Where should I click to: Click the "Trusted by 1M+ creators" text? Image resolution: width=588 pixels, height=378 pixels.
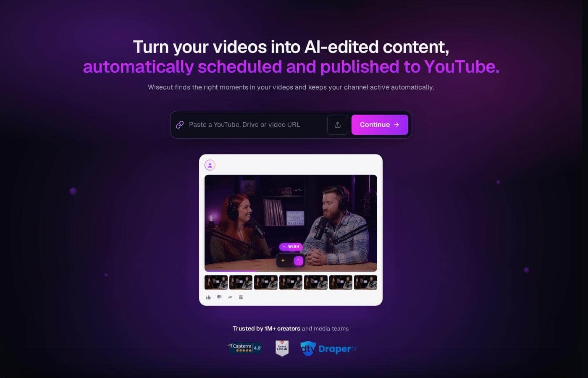click(x=266, y=329)
